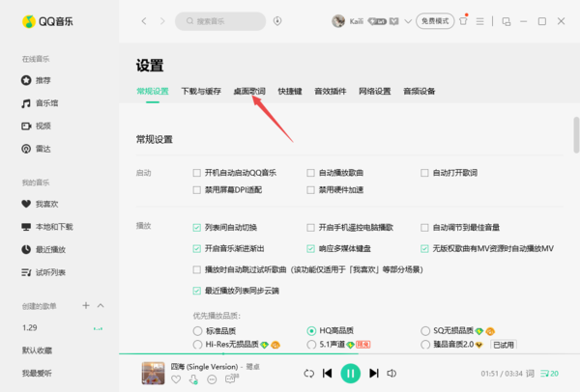
Task: Enable 开机自动启动QQ音乐 checkbox
Action: pos(197,173)
